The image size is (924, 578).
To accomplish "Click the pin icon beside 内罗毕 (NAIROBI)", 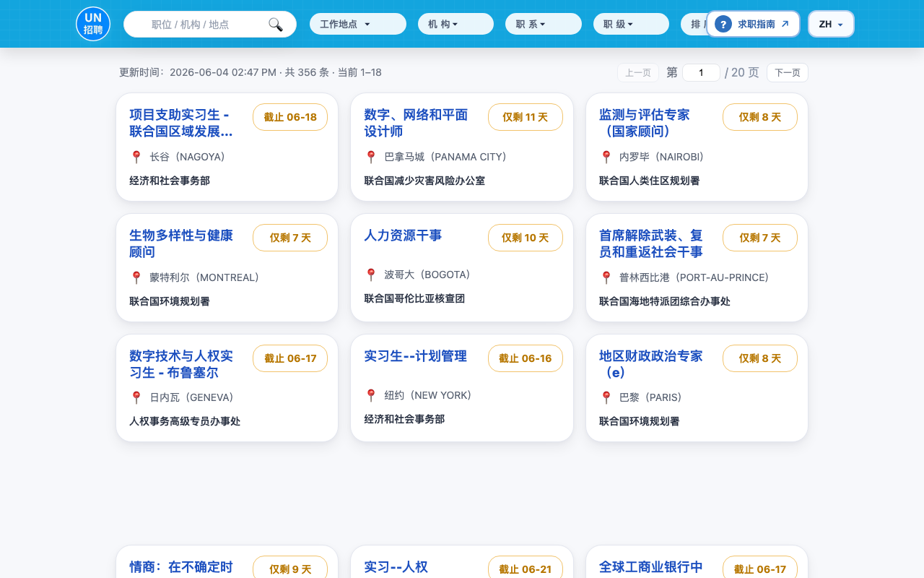I will pyautogui.click(x=606, y=157).
